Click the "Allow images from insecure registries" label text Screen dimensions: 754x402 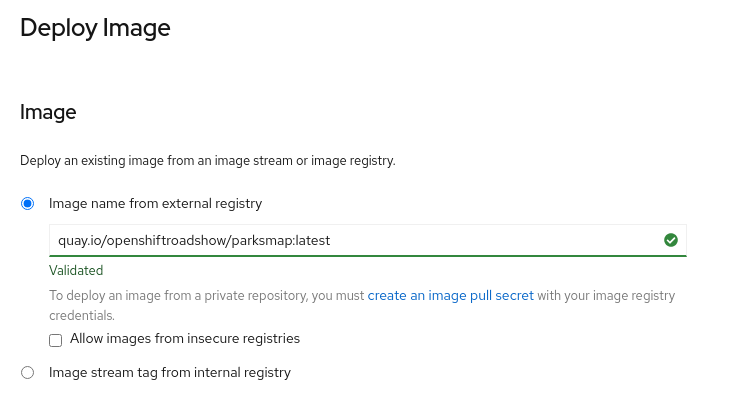[x=185, y=339]
